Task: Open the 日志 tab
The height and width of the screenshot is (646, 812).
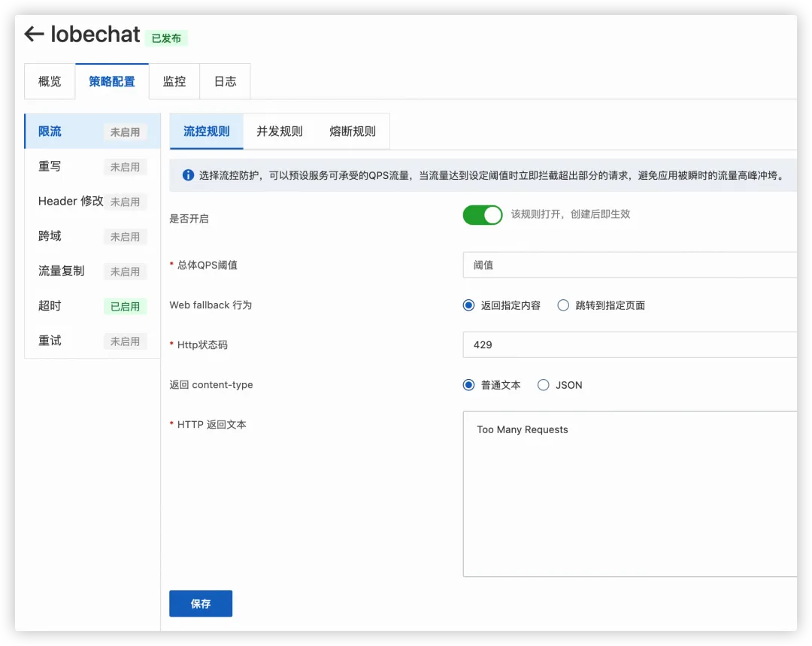Action: (x=226, y=81)
